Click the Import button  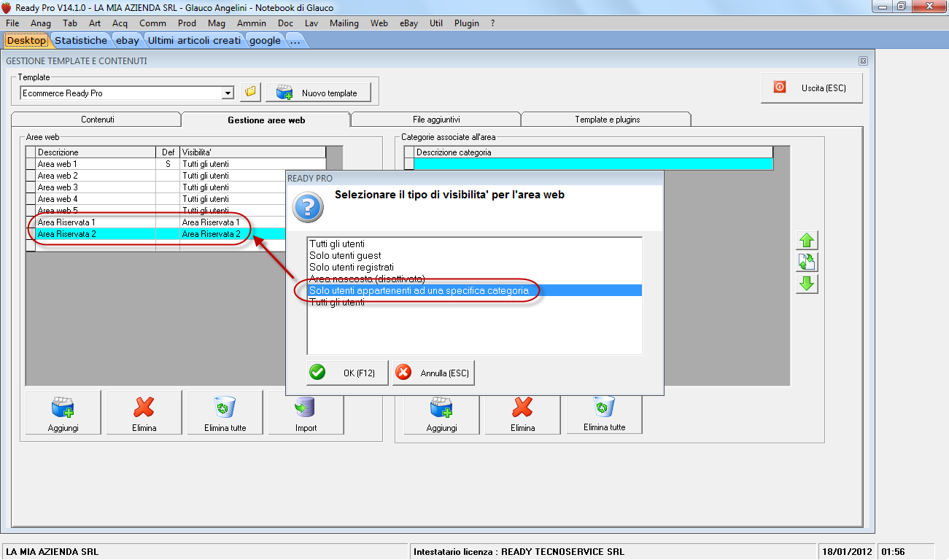[306, 413]
